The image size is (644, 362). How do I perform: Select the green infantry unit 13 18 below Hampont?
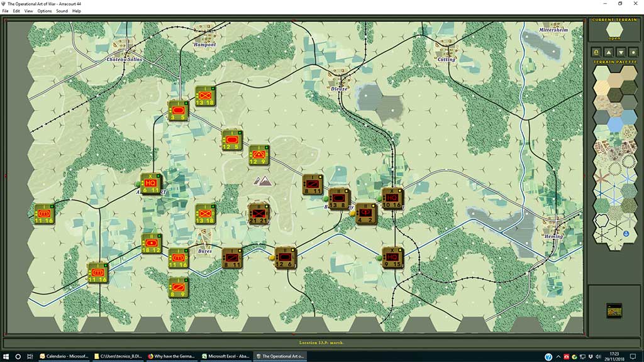(x=205, y=96)
